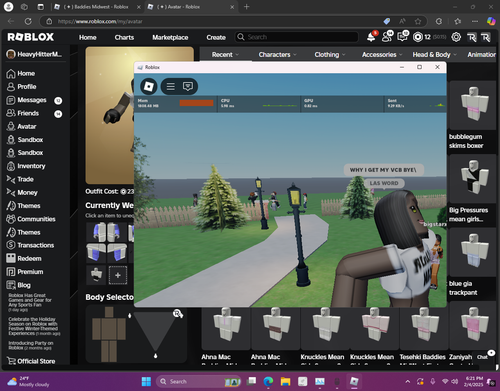Screen dimensions: 500x391
Task: Select the Zaniyah clothing item
Action: click(x=473, y=333)
